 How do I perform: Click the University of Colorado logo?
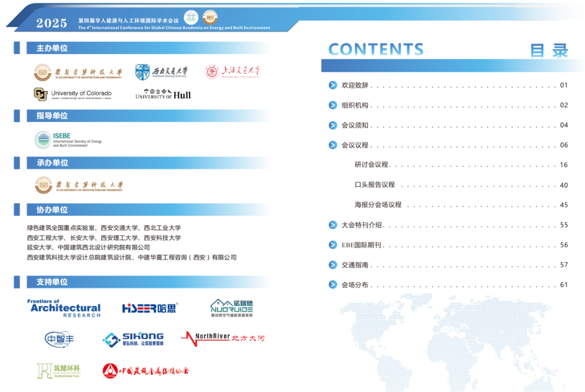coord(73,94)
